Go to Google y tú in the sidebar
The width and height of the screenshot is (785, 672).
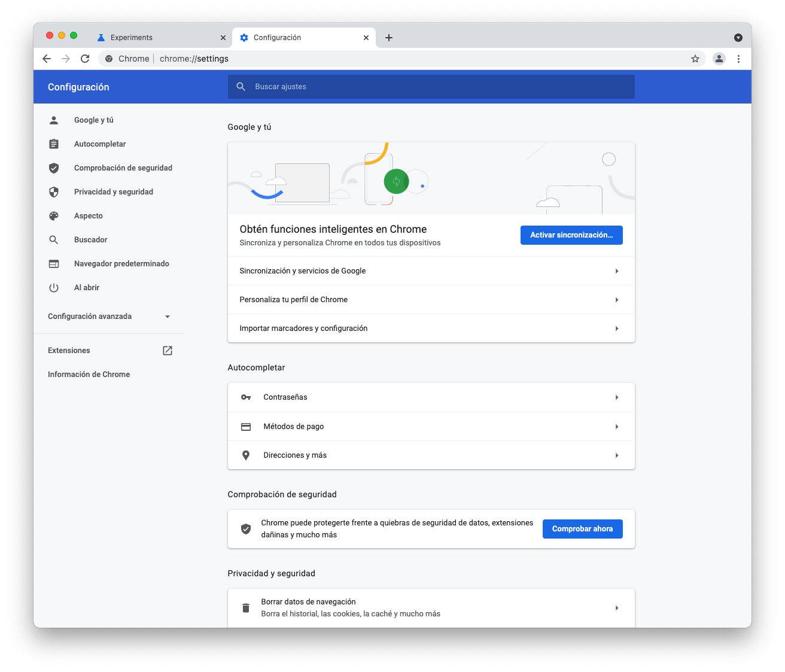tap(94, 120)
